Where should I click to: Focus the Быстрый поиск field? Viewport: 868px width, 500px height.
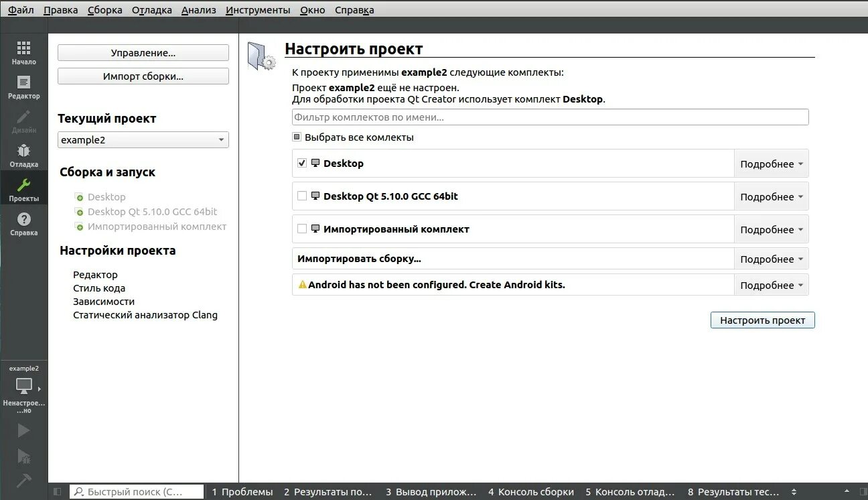pyautogui.click(x=137, y=492)
